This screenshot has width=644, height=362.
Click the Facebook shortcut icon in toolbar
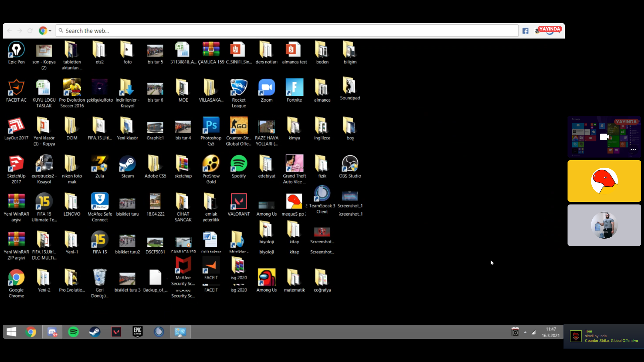tap(525, 31)
